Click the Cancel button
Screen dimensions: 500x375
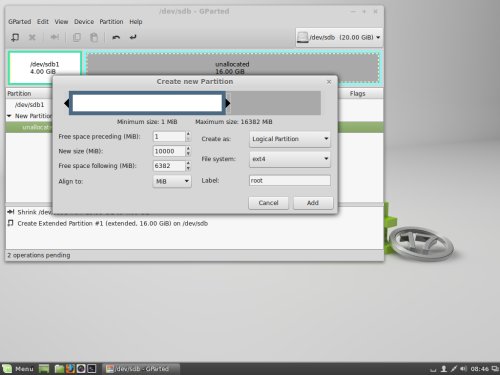[x=268, y=203]
